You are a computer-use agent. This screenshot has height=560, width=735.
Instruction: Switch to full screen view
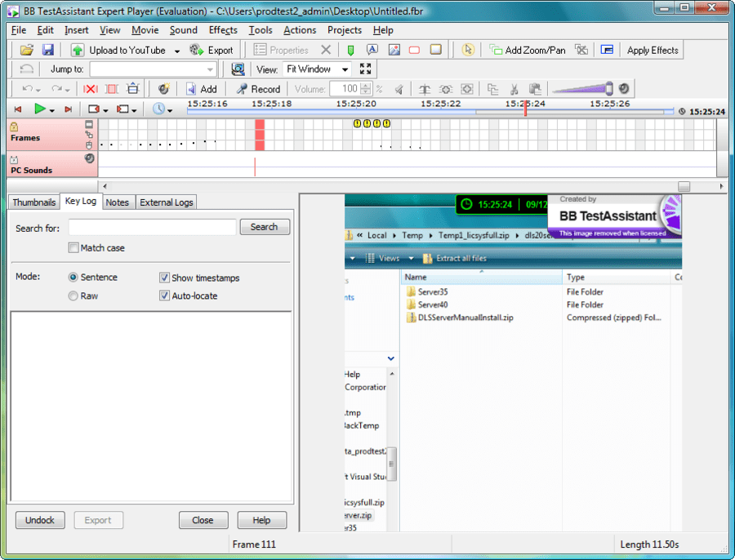[366, 69]
